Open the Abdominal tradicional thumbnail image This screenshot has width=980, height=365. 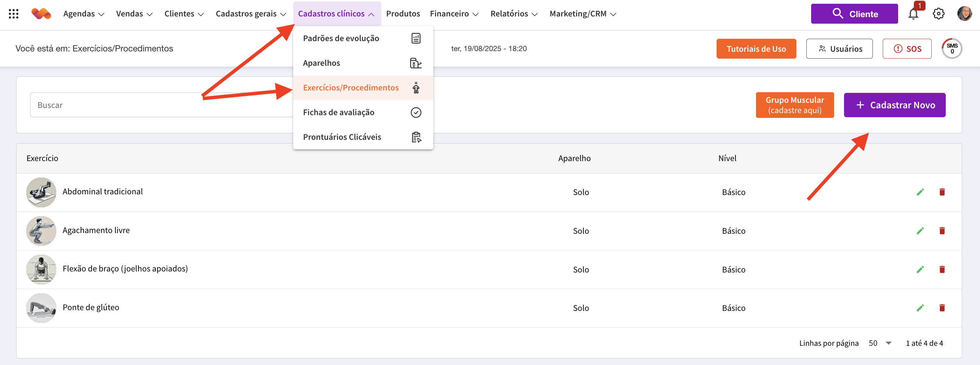(x=41, y=192)
